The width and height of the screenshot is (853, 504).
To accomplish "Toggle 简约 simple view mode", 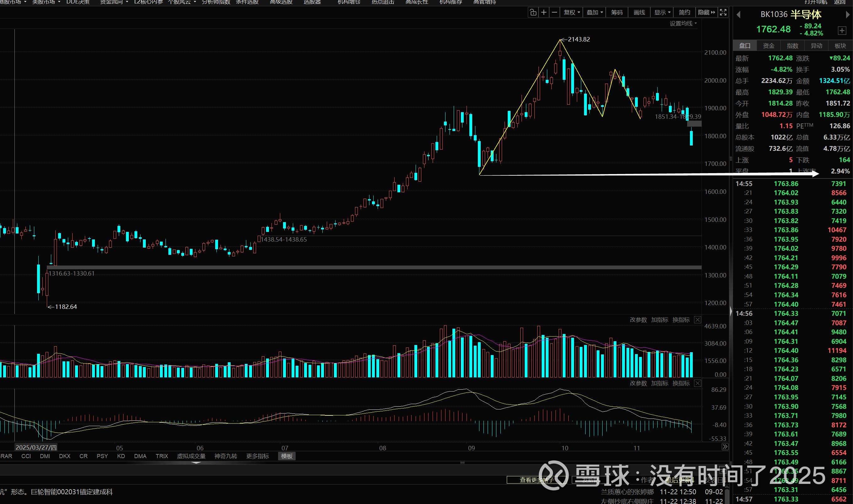I will (x=684, y=13).
